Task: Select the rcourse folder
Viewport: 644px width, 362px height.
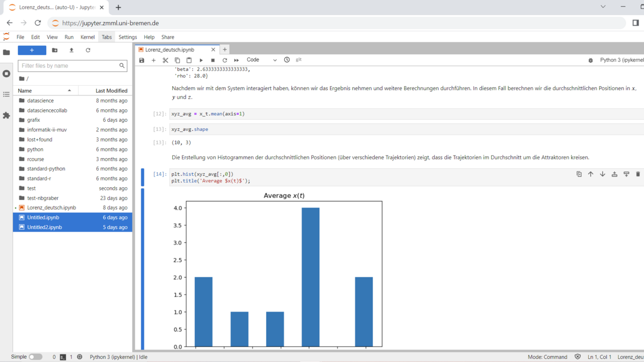Action: pyautogui.click(x=72, y=159)
